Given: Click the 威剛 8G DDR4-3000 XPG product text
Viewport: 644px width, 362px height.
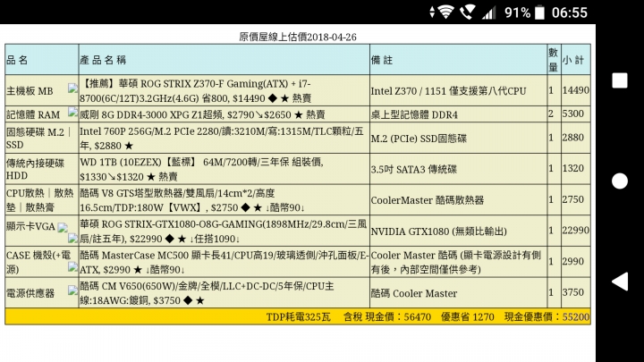Looking at the screenshot, I should 202,114.
